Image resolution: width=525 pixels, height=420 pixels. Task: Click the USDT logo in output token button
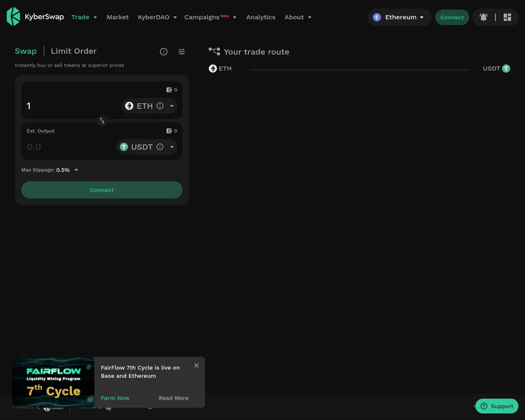124,147
